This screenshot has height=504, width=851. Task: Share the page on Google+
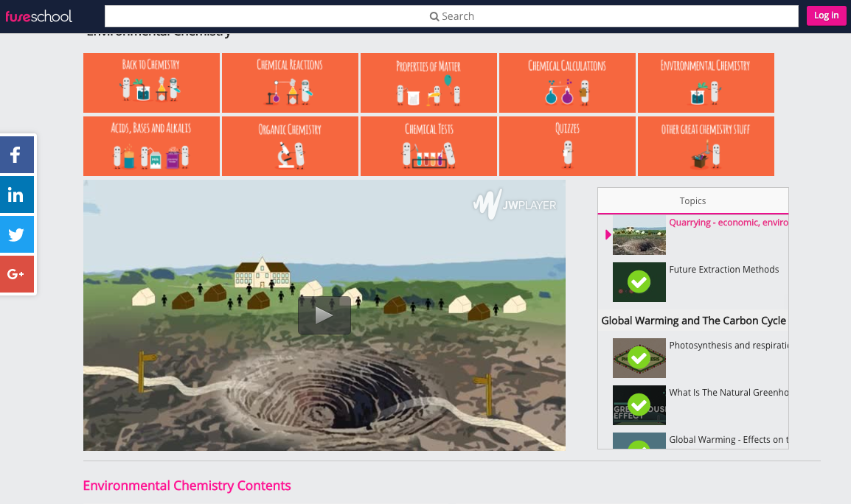[x=16, y=273]
